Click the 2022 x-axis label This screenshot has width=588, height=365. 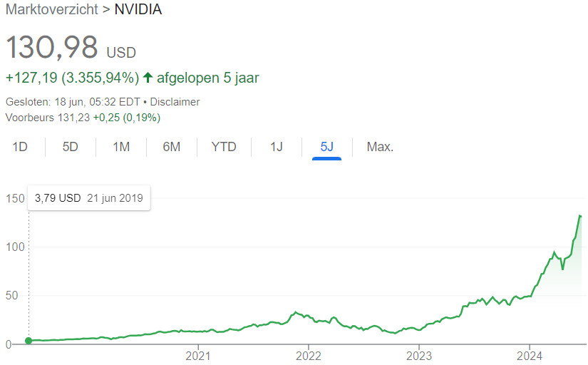[309, 356]
